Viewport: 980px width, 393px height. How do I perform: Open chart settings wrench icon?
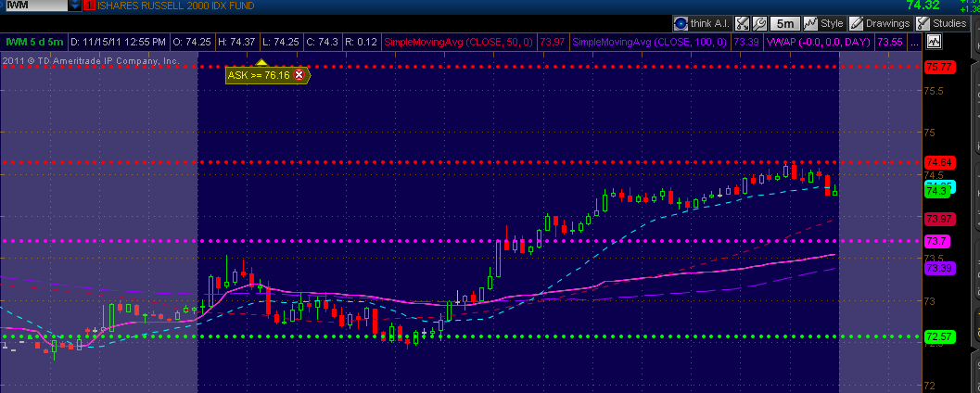point(759,24)
